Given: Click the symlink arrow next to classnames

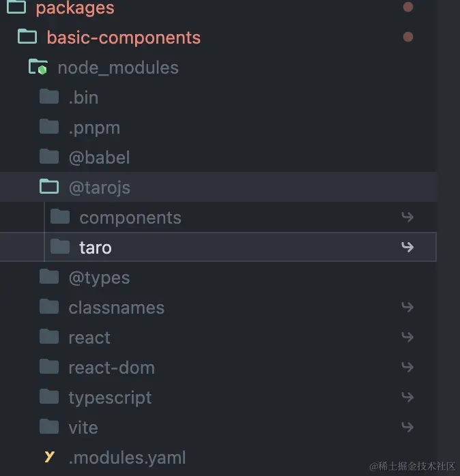Looking at the screenshot, I should 407,307.
